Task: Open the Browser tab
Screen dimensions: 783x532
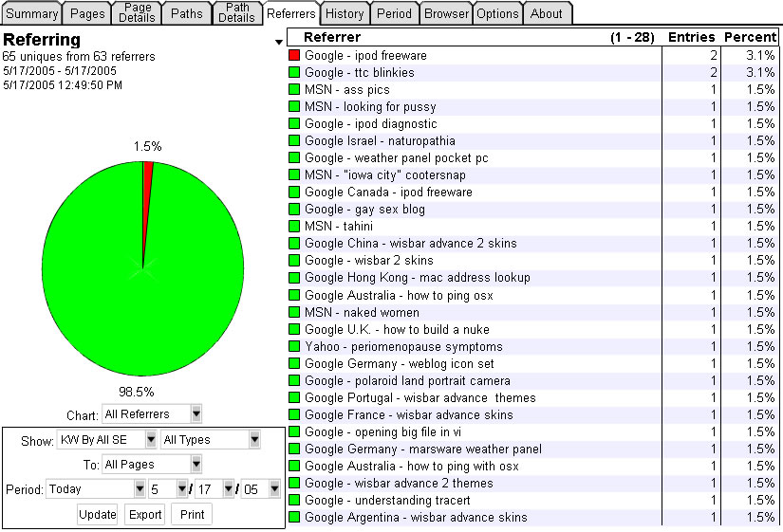Action: [446, 13]
